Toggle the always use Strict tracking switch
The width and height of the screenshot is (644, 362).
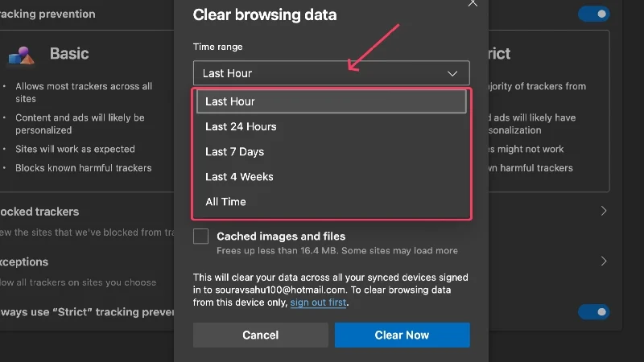click(x=593, y=311)
